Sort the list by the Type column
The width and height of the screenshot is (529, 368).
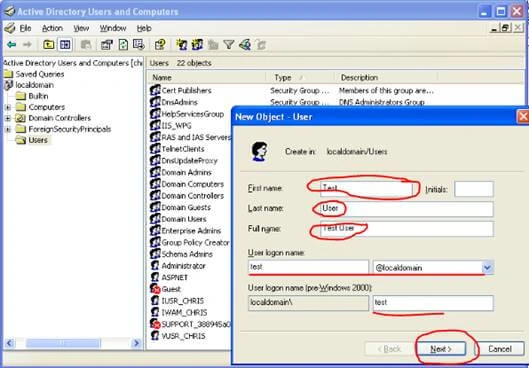(x=300, y=78)
